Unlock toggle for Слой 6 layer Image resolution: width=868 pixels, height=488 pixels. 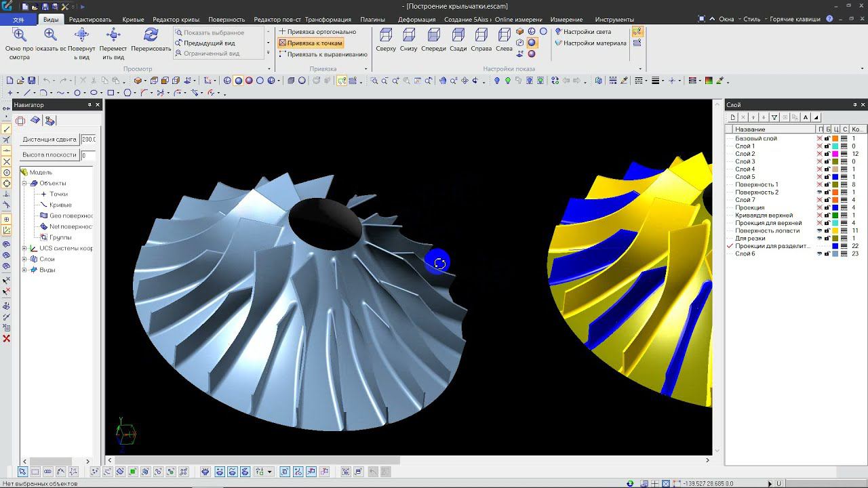click(827, 253)
